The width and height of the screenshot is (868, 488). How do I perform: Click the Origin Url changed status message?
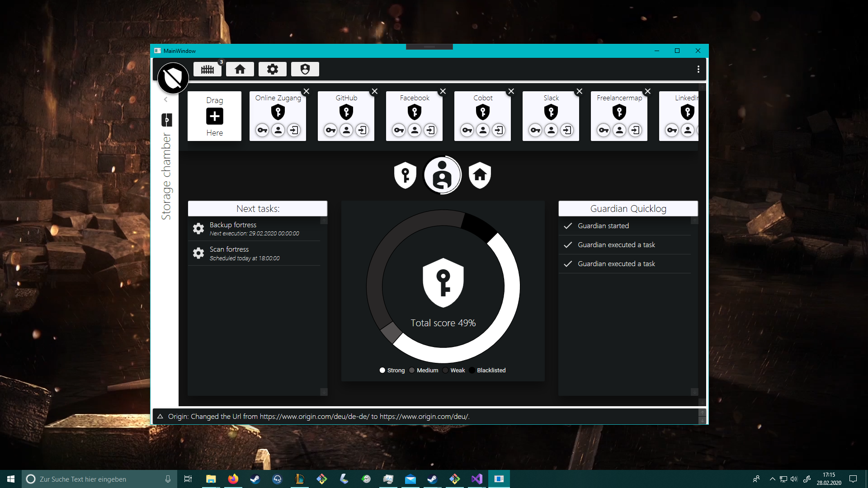(x=319, y=416)
